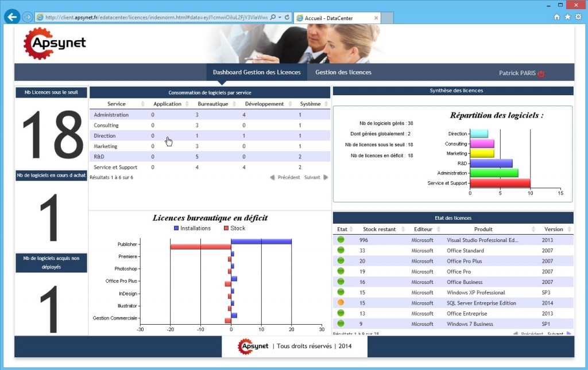The height and width of the screenshot is (370, 588).
Task: Click Précédent under the service table
Action: (x=285, y=177)
